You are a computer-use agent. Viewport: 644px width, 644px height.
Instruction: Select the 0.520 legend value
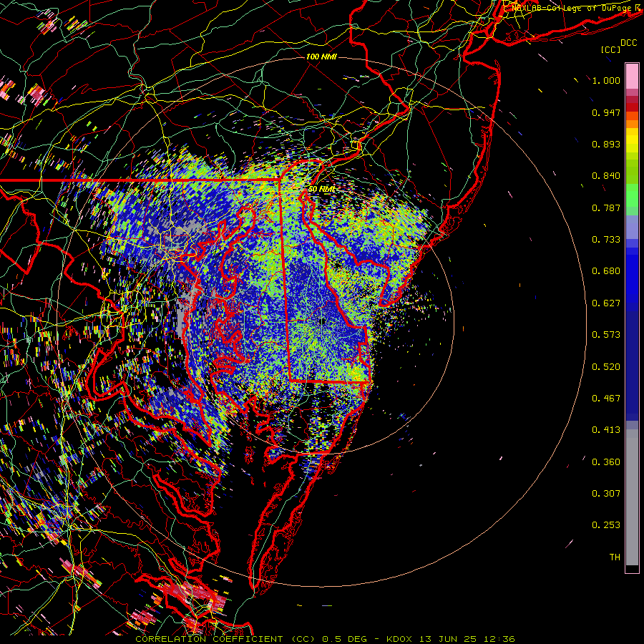pos(606,367)
